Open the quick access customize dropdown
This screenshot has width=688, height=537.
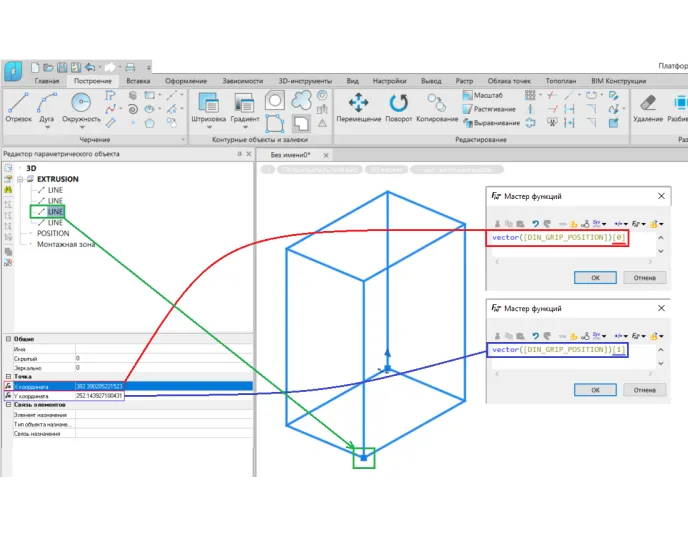click(x=149, y=68)
